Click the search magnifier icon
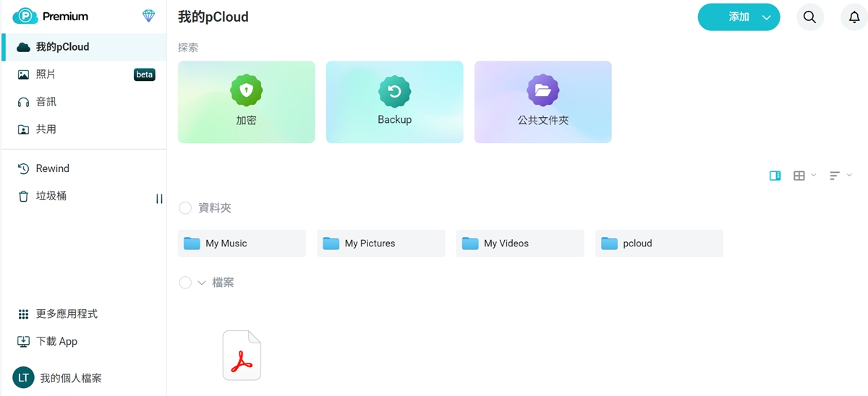 pyautogui.click(x=810, y=17)
